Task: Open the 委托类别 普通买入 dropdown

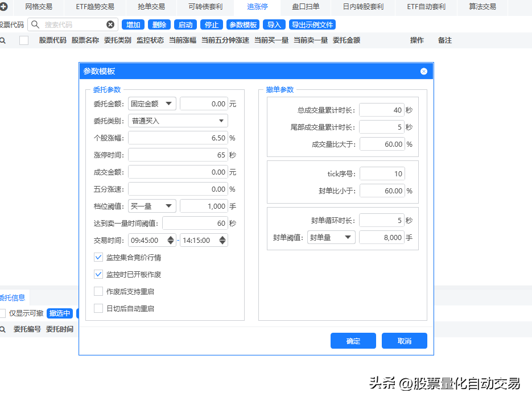Action: [x=178, y=121]
